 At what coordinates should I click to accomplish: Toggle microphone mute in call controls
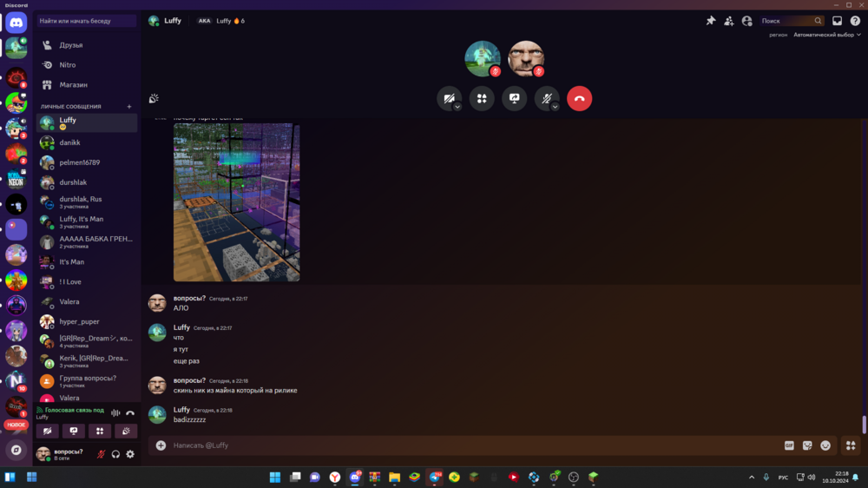(x=546, y=99)
